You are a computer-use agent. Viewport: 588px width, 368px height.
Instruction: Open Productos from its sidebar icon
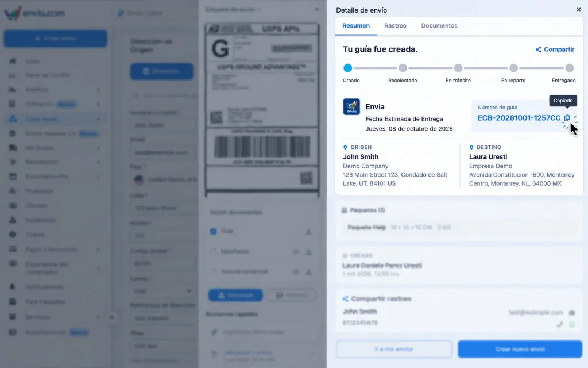[x=13, y=191]
